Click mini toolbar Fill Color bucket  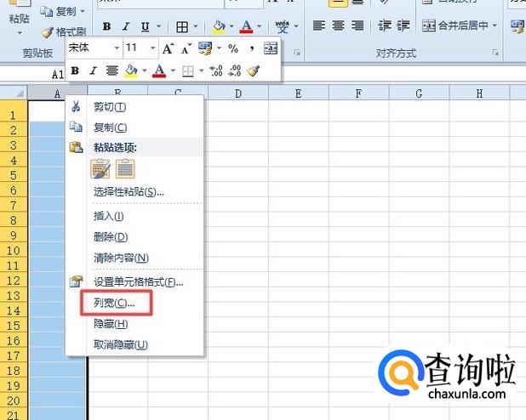pyautogui.click(x=131, y=71)
